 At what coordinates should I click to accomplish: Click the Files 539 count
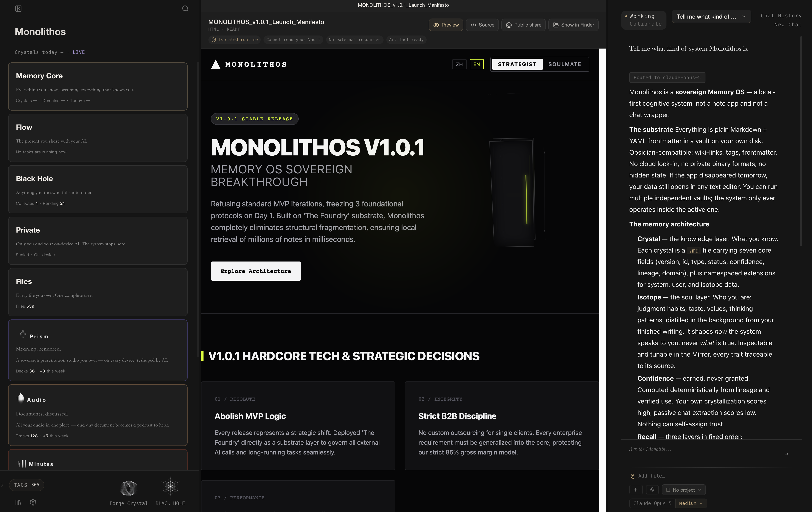click(25, 306)
